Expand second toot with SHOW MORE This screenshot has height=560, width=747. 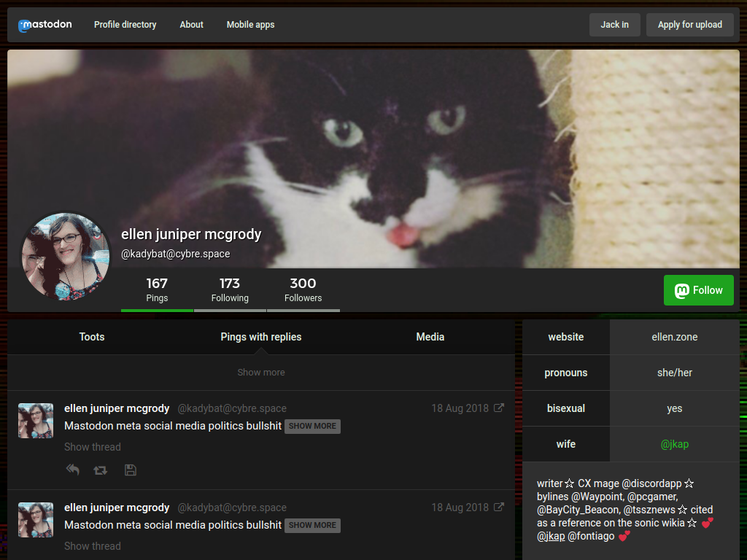coord(312,525)
